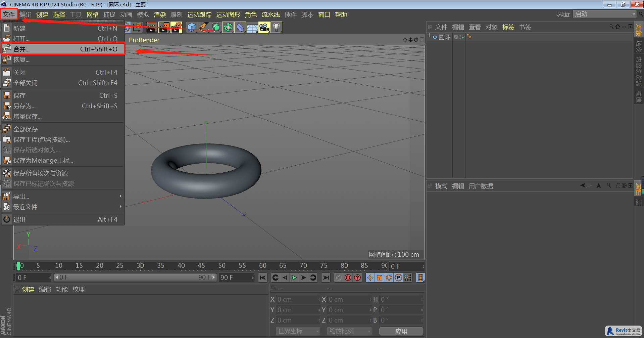Expand the 导出... submenu arrow
The width and height of the screenshot is (644, 338).
(x=120, y=196)
